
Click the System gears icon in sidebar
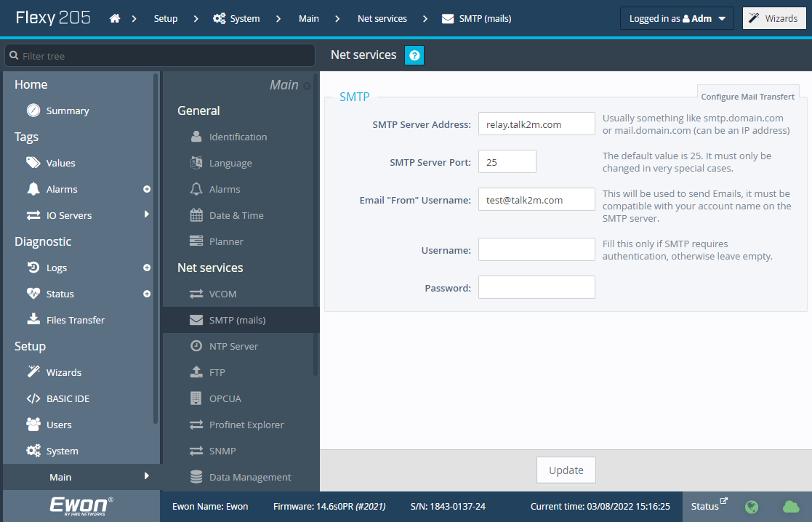[33, 451]
